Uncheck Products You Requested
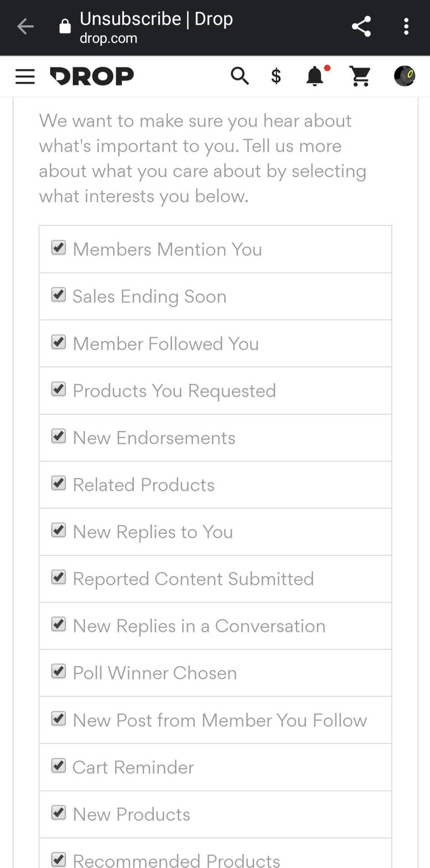 (x=59, y=389)
